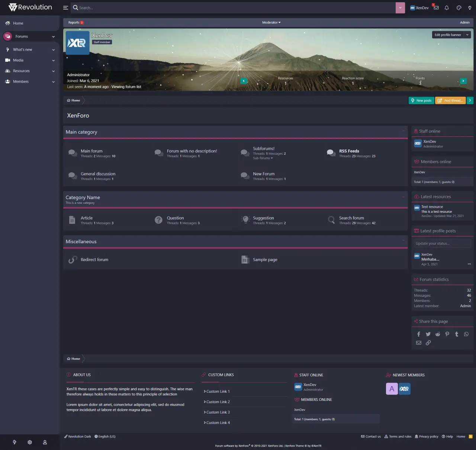The height and width of the screenshot is (450, 476).
Task: Toggle light mode with lightbulb icon
Action: pos(470,8)
